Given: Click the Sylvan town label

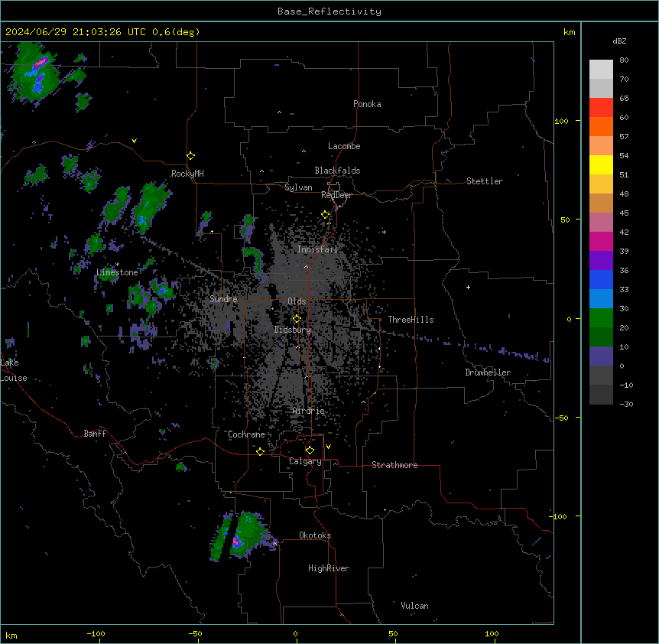Looking at the screenshot, I should point(298,187).
